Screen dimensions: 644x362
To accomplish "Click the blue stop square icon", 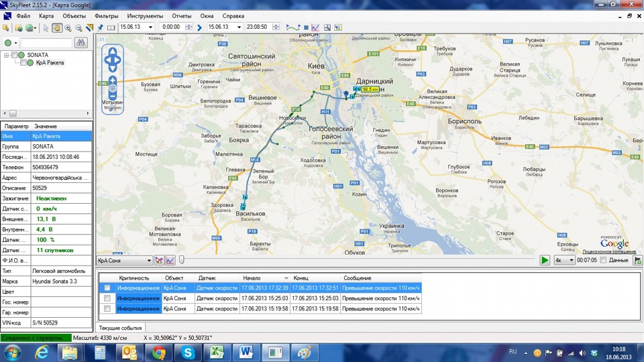I will click(x=306, y=27).
